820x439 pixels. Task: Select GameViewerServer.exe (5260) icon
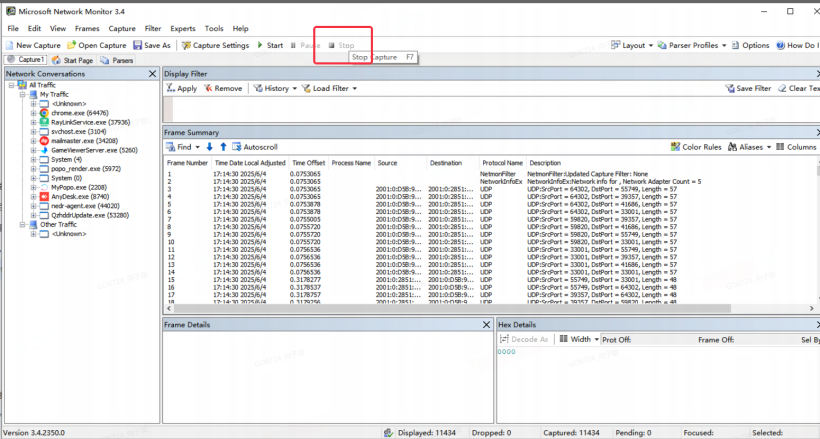[x=44, y=150]
